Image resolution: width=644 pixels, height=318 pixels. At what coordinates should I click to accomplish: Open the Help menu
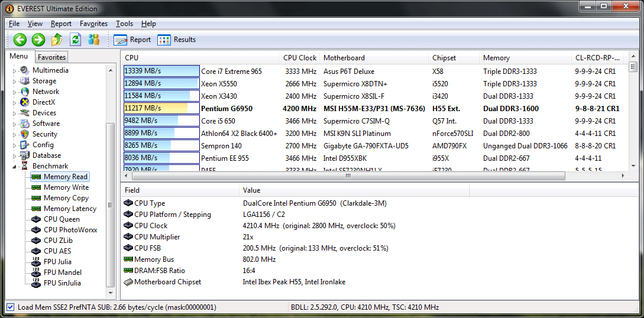point(148,24)
